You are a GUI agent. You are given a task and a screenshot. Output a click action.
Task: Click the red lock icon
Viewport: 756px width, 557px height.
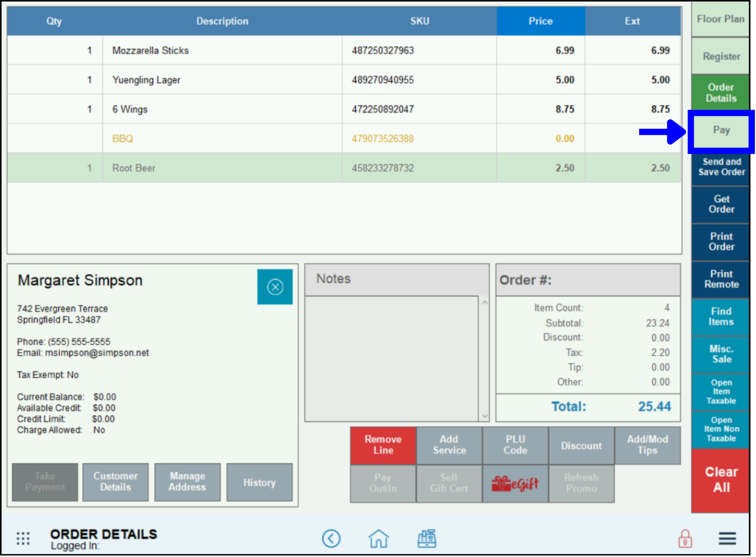685,539
